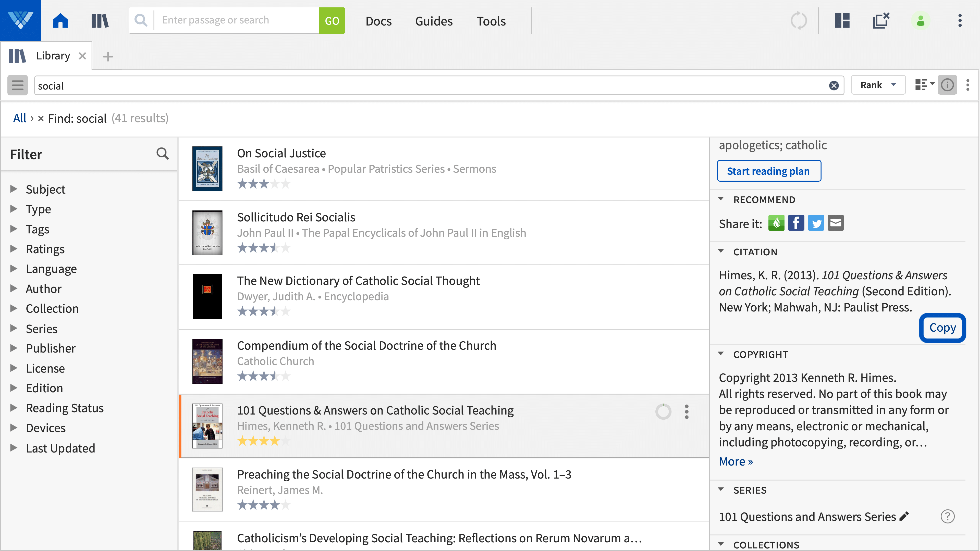
Task: Click the Verbum logo icon
Action: 20,20
